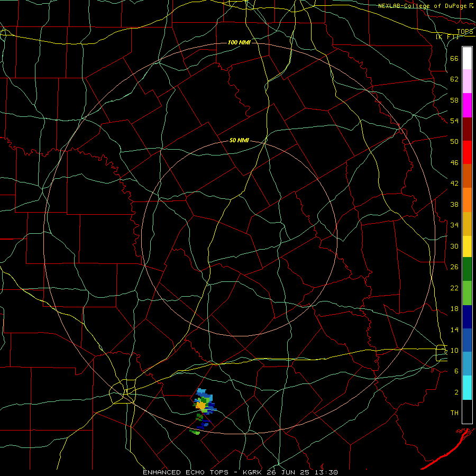Screen dimensions: 476x476
Task: Click the '66' value on the legend scale
Action: (454, 58)
